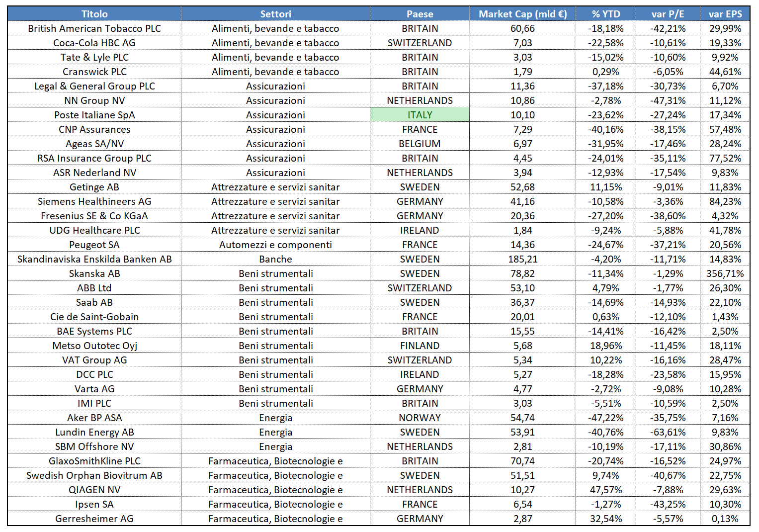Viewport: 759px width, 532px height.
Task: Click Skandinaviska Enskilda Banken AB cell
Action: pos(94,259)
